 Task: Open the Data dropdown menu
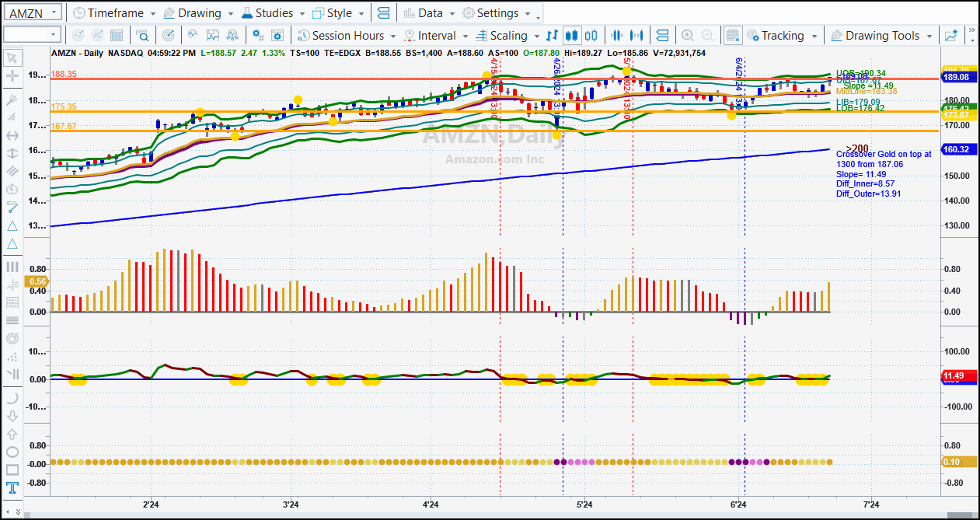pos(430,13)
